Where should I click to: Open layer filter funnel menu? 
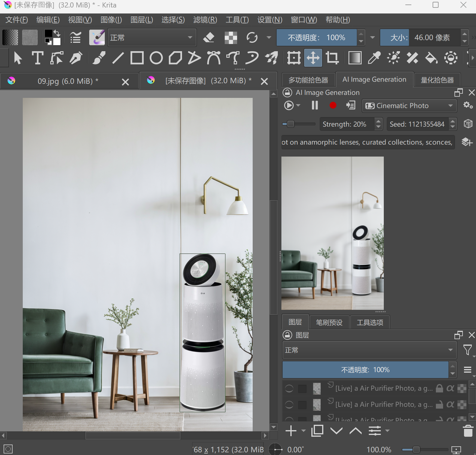467,350
